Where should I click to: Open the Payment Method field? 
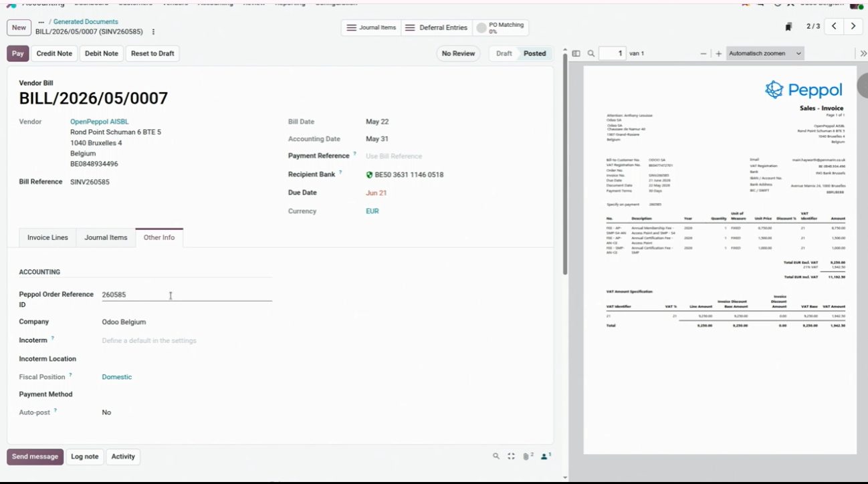point(187,394)
